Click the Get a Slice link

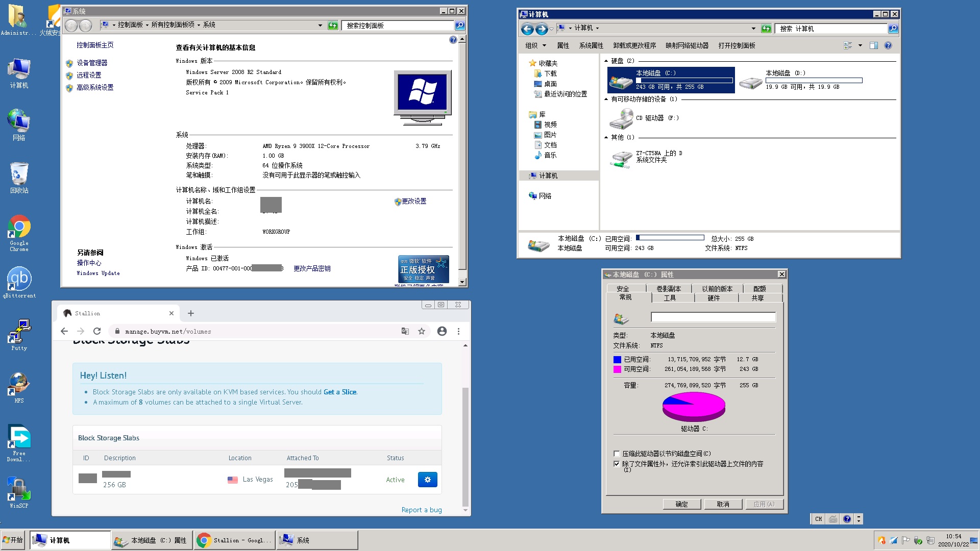tap(340, 392)
